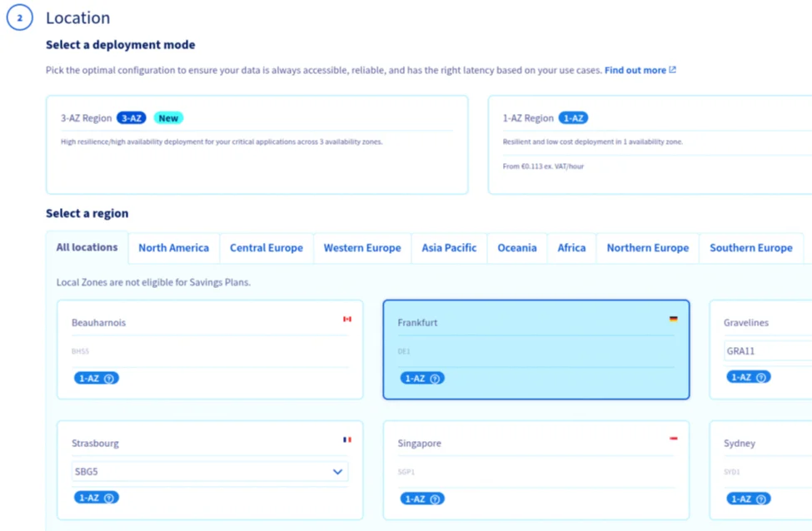Image resolution: width=812 pixels, height=531 pixels.
Task: Click the 1-AZ badge on Beauharnois card
Action: click(90, 378)
